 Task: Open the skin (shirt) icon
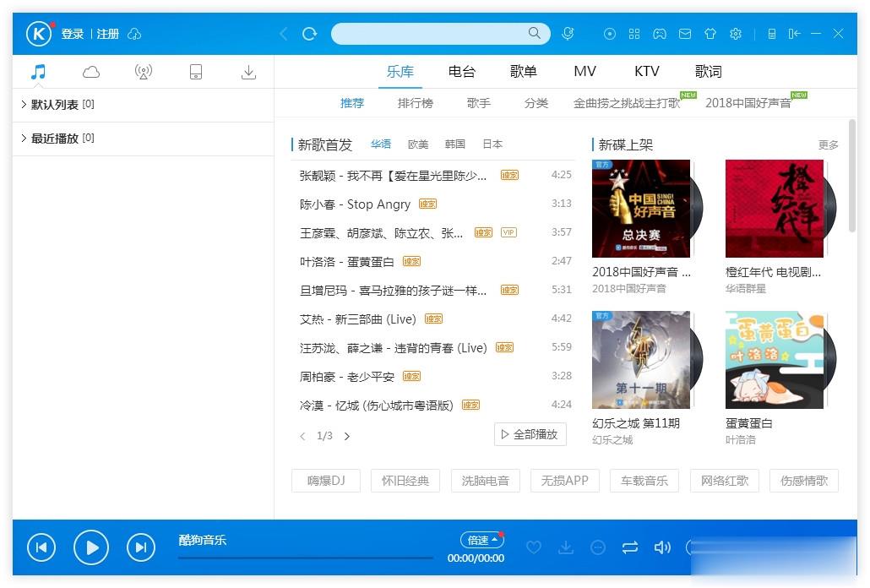(x=710, y=35)
